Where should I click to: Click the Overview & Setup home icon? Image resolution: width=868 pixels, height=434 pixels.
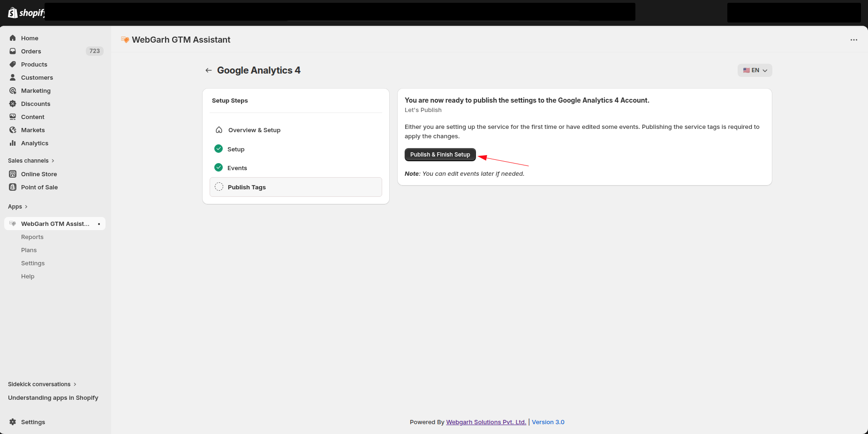coord(219,130)
